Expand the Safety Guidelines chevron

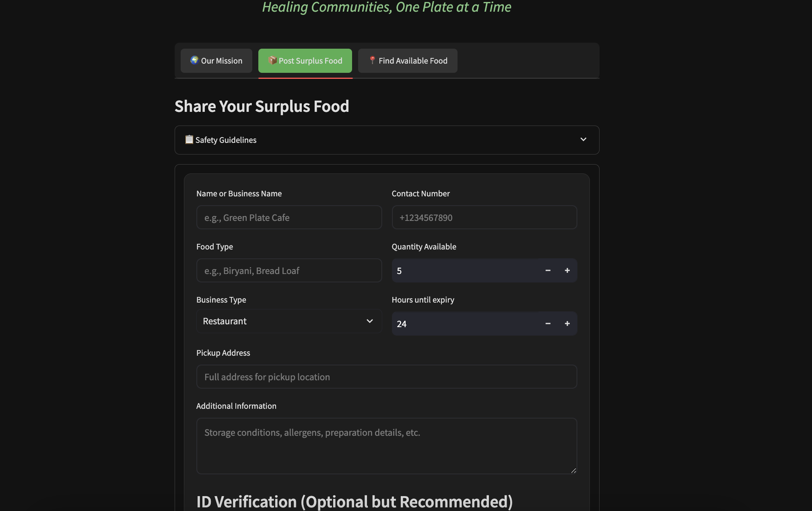tap(583, 140)
